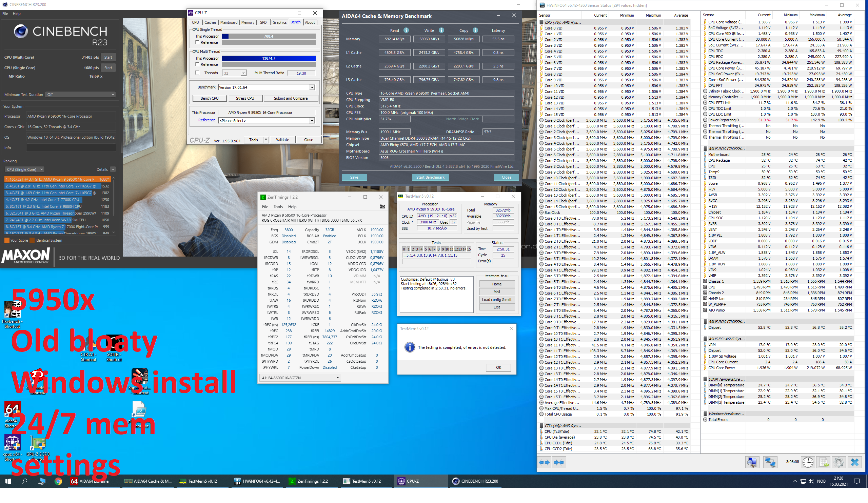Open the CPU-Z Tools dropdown arrow

coord(265,139)
